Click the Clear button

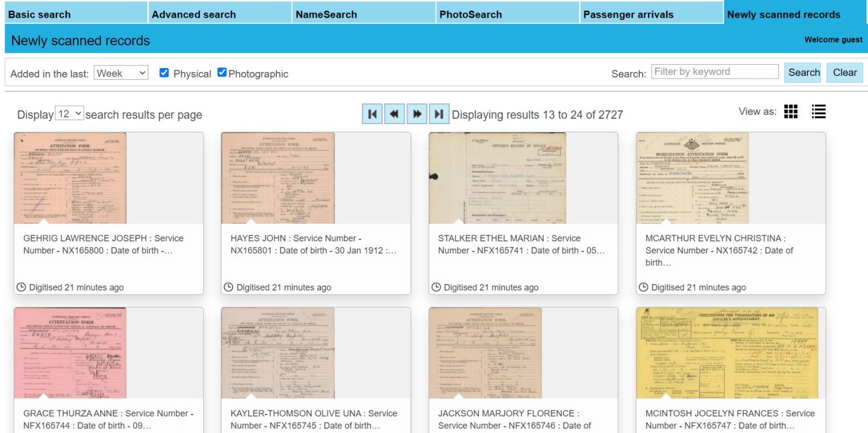pos(844,73)
